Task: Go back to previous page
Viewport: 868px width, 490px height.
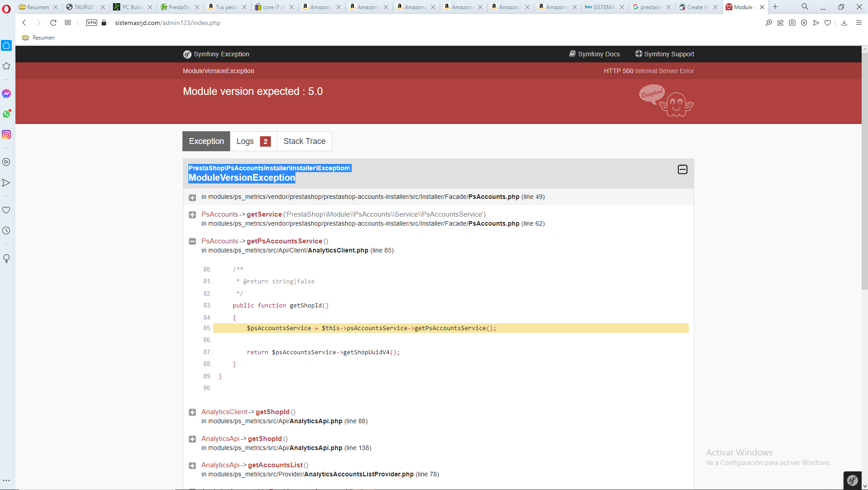Action: pyautogui.click(x=24, y=23)
